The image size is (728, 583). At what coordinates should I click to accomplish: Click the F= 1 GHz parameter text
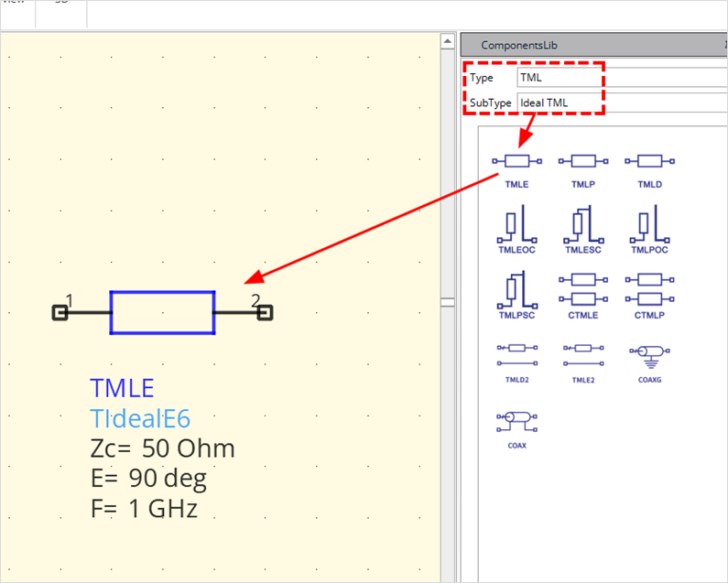click(144, 508)
